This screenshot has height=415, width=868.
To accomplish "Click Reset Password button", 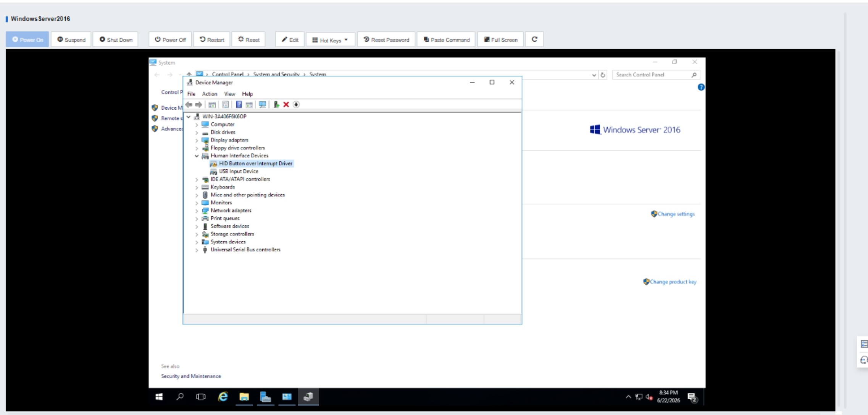I will (x=386, y=39).
